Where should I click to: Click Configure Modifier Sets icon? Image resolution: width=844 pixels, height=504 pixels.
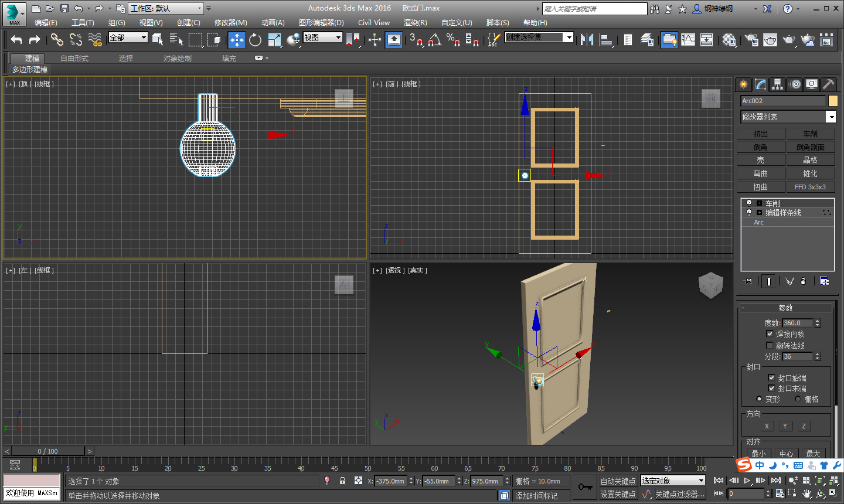824,281
